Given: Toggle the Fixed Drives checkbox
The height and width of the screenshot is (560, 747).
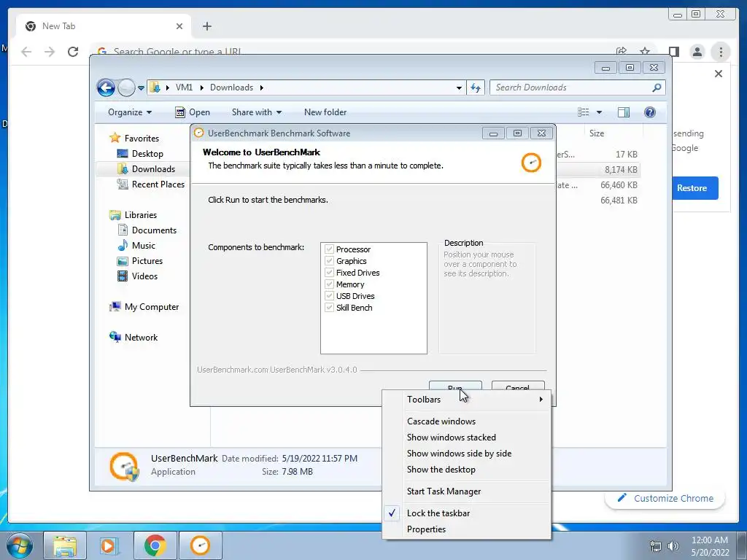Looking at the screenshot, I should pos(329,273).
